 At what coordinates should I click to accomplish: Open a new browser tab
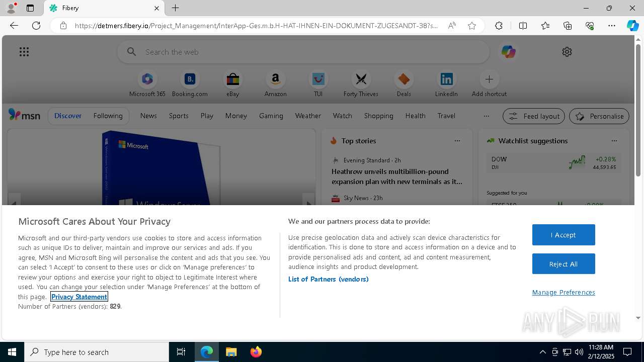[175, 8]
